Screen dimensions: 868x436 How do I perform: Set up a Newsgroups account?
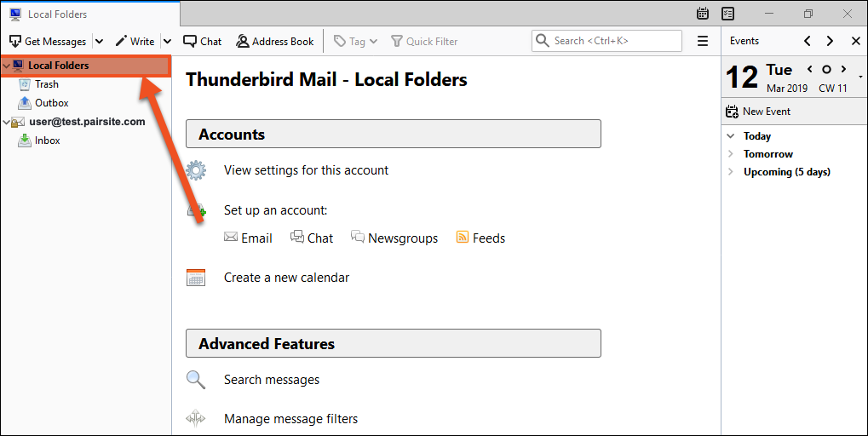tap(394, 238)
